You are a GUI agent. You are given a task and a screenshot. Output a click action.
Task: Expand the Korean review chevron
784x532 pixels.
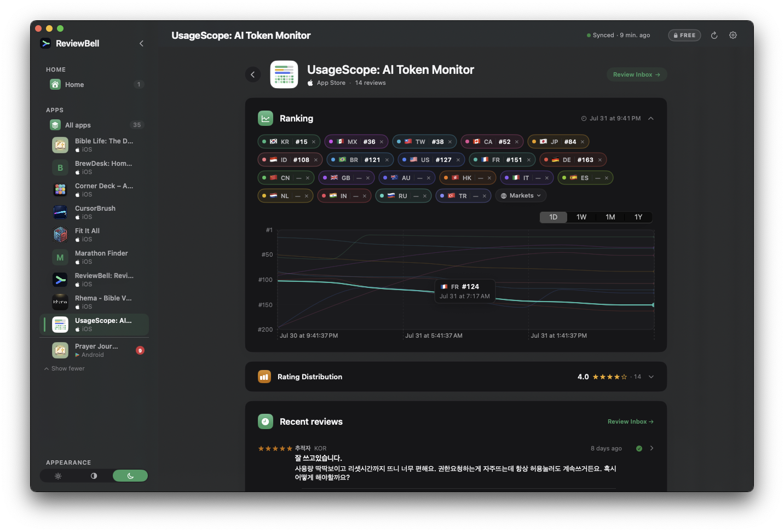(652, 448)
